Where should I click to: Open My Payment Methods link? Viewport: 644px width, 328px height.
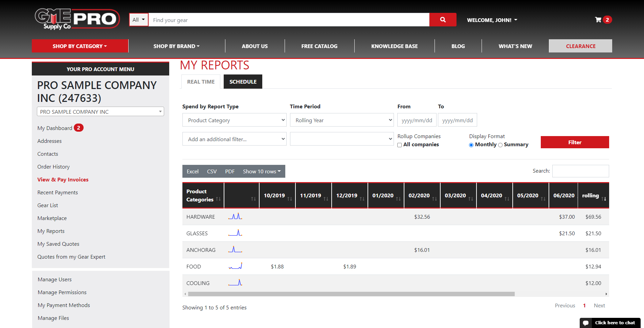64,305
